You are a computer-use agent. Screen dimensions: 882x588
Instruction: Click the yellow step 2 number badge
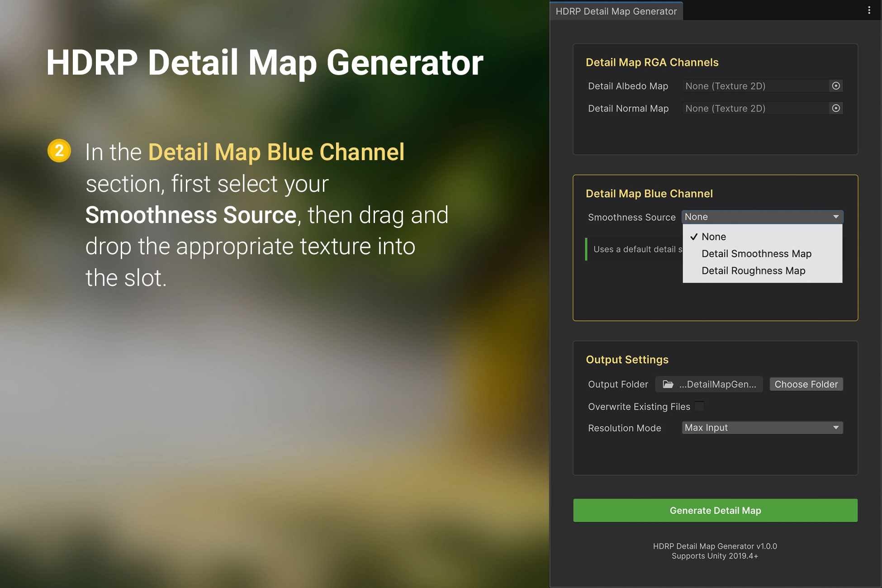(x=59, y=151)
